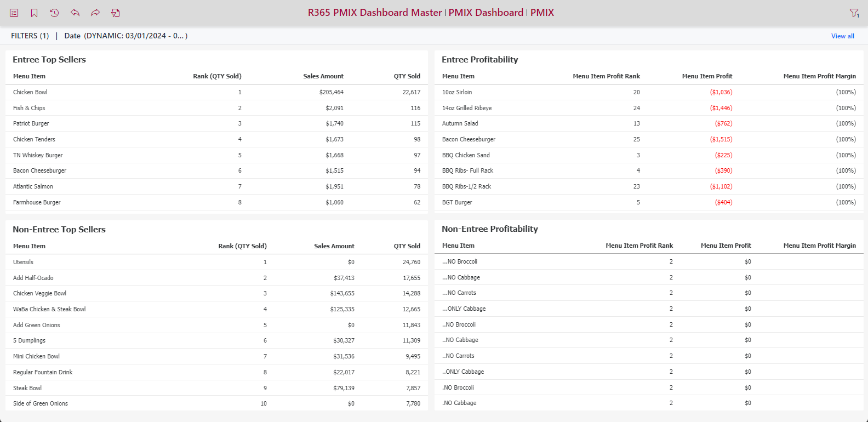Open the contents list icon in header
Image resolution: width=868 pixels, height=422 pixels.
(14, 13)
